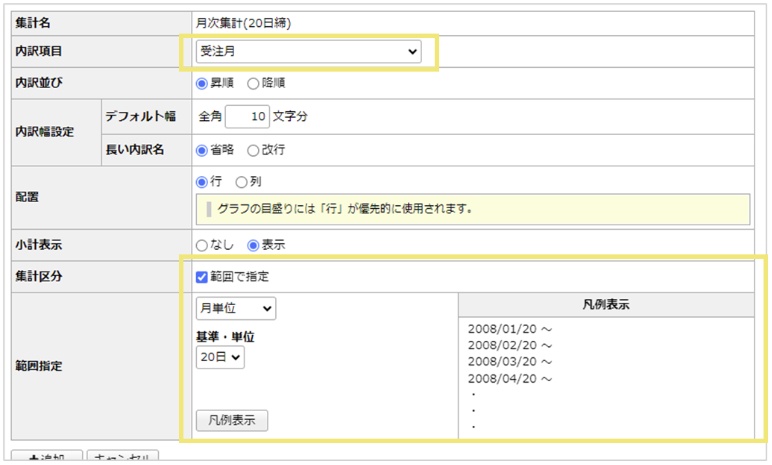Select 表示 for 小計表示
The width and height of the screenshot is (772, 465).
pyautogui.click(x=253, y=245)
